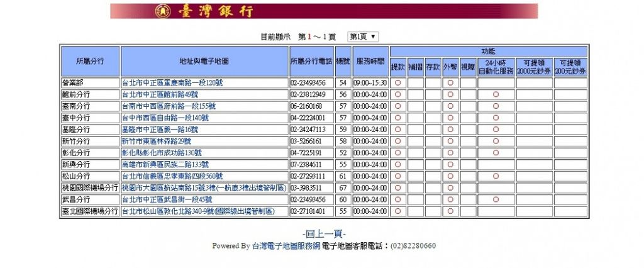The width and height of the screenshot is (644, 268).
Task: Select the 館前分行 branch cell
Action: coord(91,94)
